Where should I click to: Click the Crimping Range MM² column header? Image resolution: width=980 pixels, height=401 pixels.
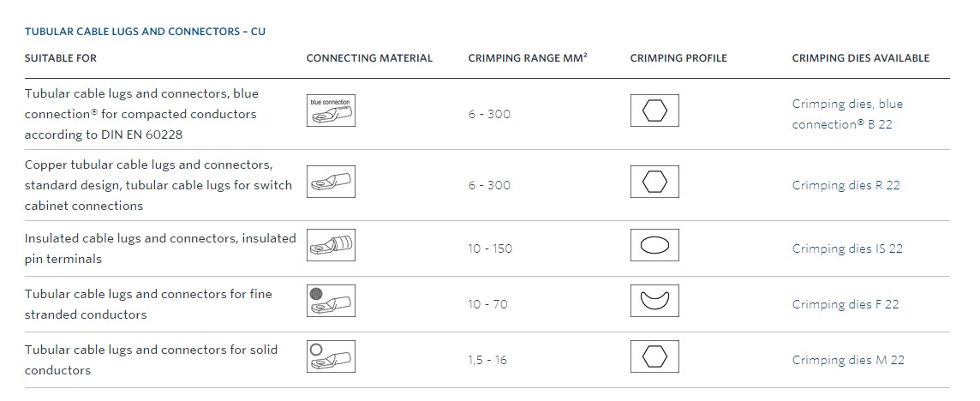tap(528, 58)
